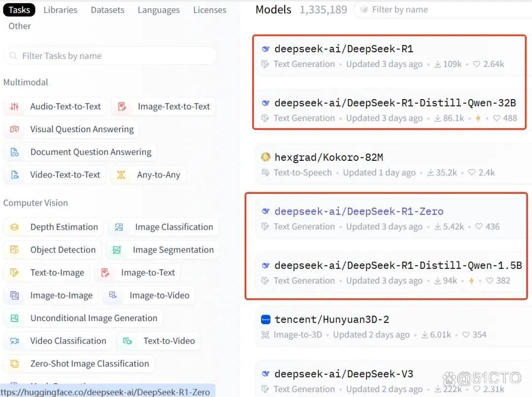Click the Audio-Text-to-Text task icon
The width and height of the screenshot is (532, 397).
14,107
